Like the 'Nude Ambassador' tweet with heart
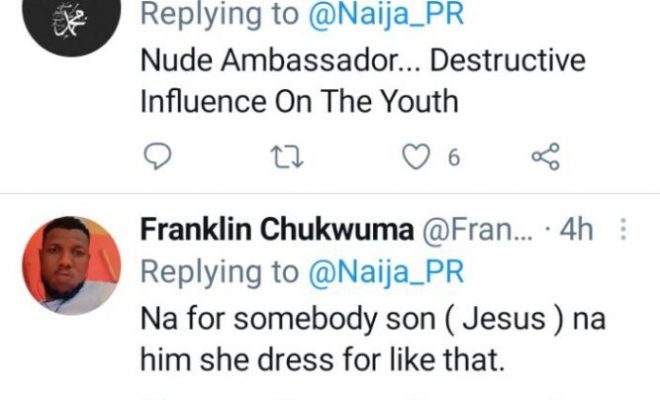Viewport: 660px width, 400px height. [x=416, y=157]
